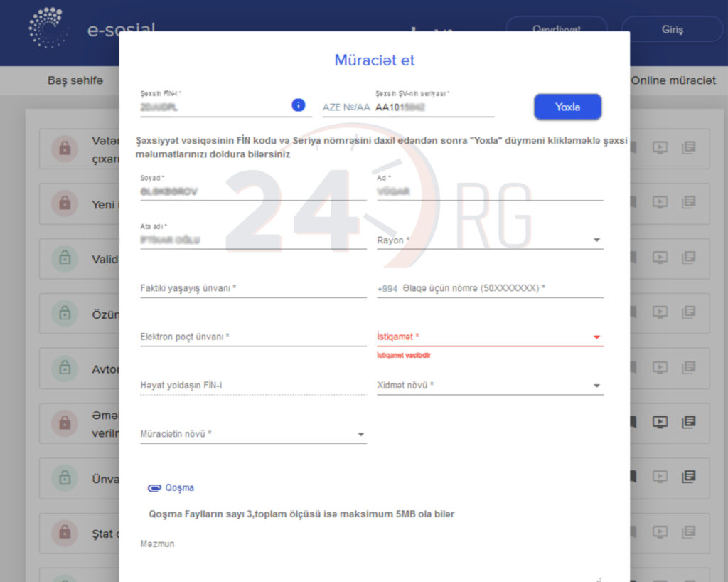Click the green lock icon in Valid row
Image resolution: width=728 pixels, height=582 pixels.
click(65, 258)
